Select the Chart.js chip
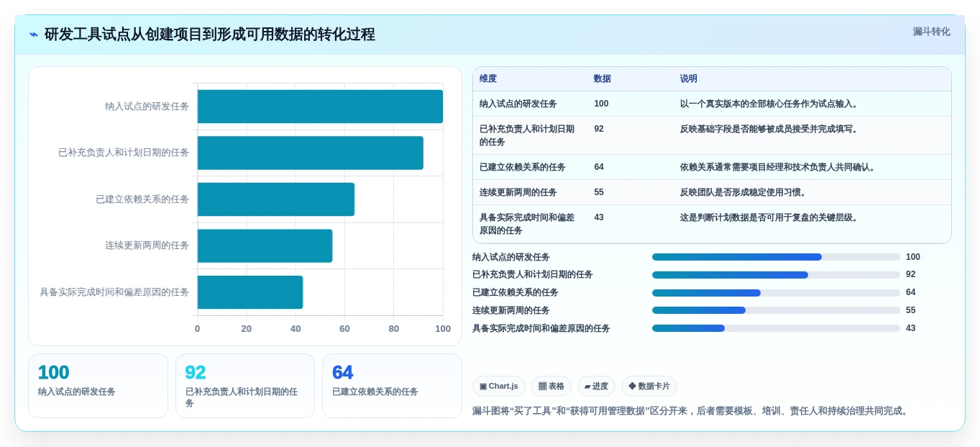 (x=499, y=386)
